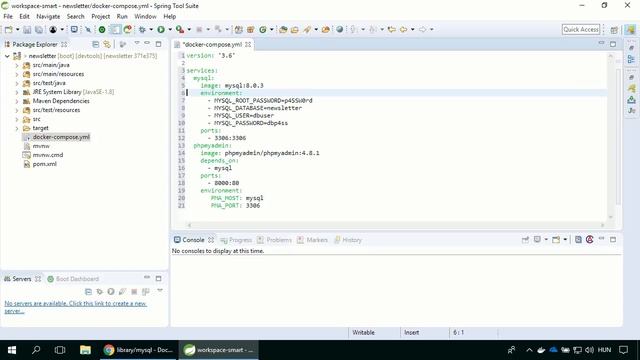Click the New Java Package icon
The image size is (640, 360).
click(251, 29)
